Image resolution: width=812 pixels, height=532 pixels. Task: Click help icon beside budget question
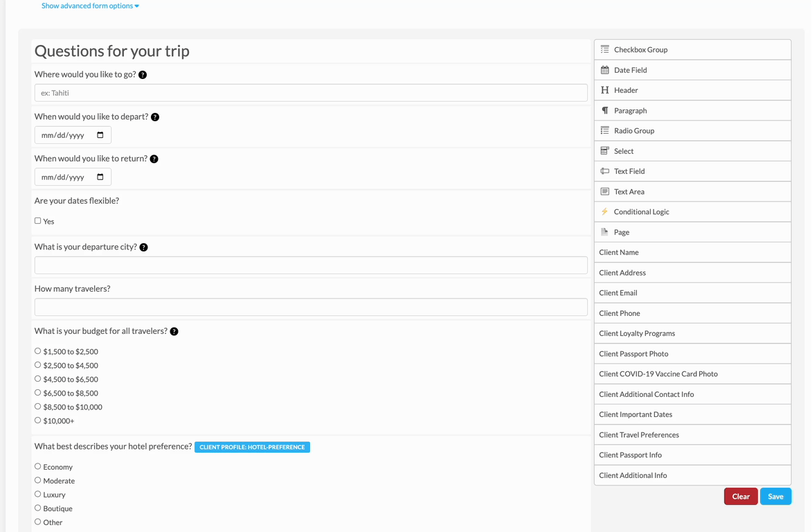(x=174, y=332)
